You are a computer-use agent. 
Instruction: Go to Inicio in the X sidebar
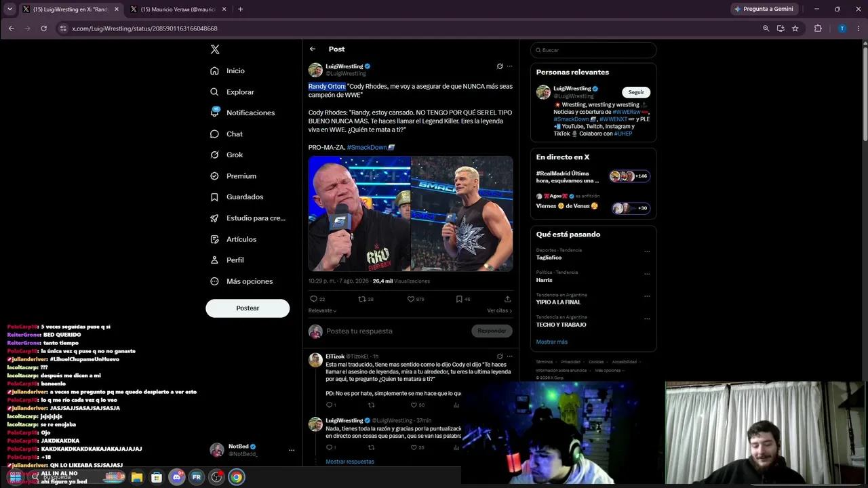(228, 70)
